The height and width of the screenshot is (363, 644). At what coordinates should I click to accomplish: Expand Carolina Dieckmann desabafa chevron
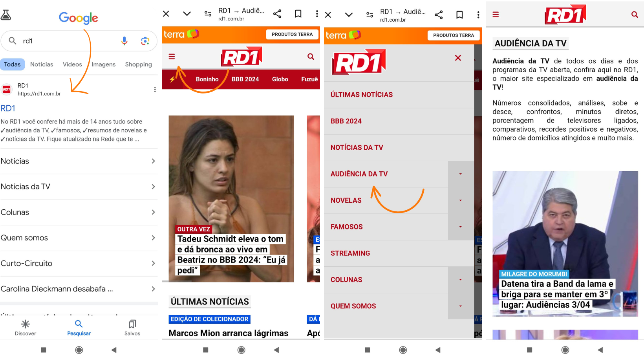[x=153, y=289]
